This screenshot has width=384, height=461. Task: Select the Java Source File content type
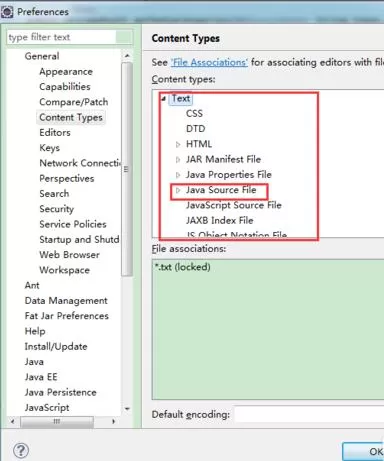click(x=221, y=190)
